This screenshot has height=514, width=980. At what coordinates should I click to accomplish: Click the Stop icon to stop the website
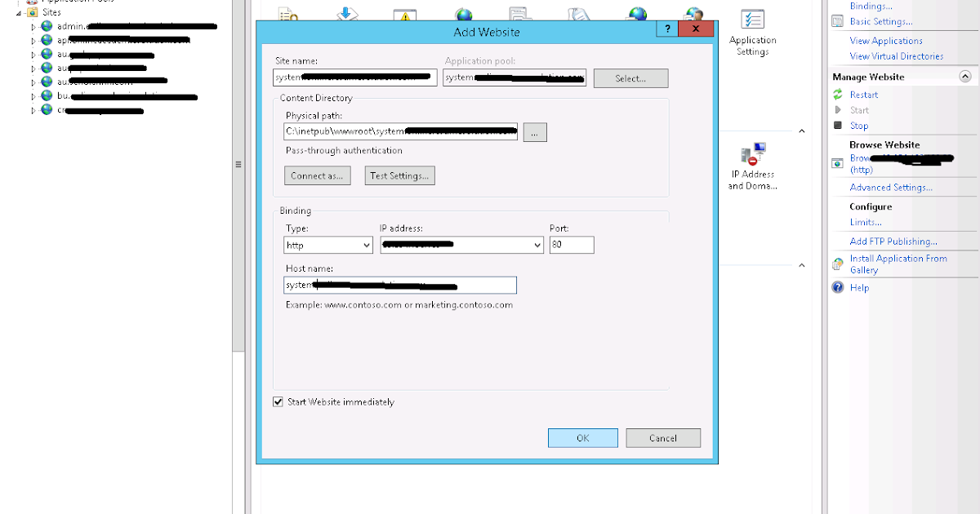tap(835, 125)
